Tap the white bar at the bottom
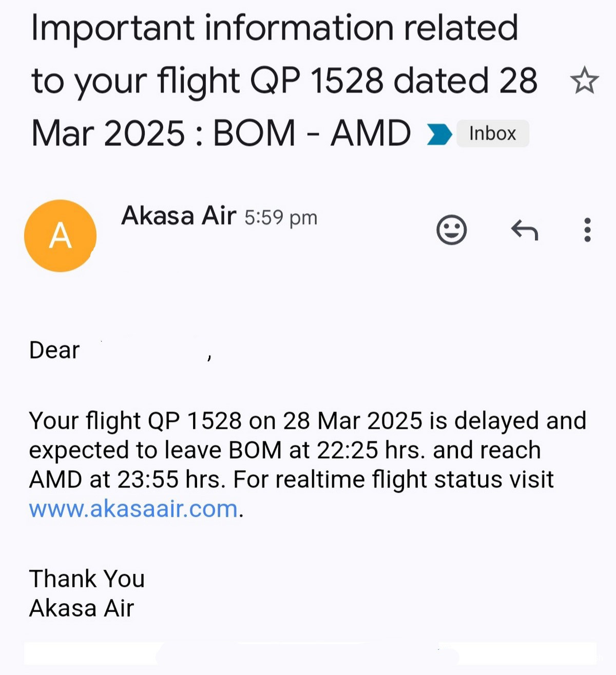The width and height of the screenshot is (616, 675). point(310,653)
